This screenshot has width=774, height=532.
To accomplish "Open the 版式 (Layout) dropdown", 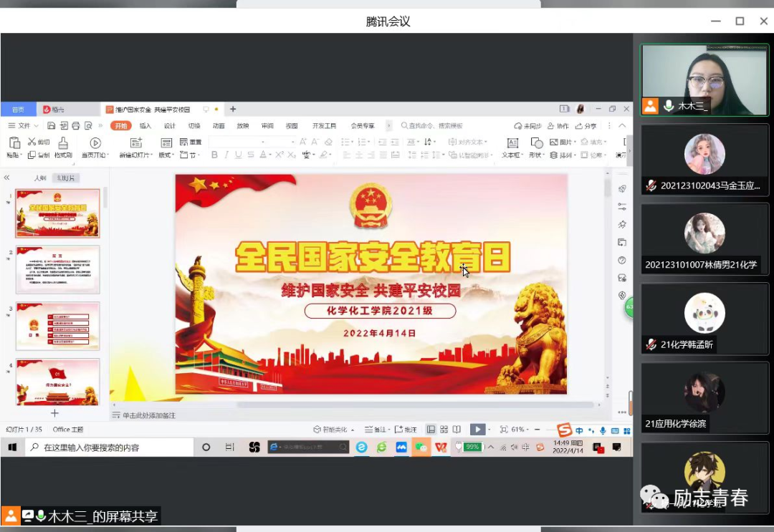I will 166,155.
